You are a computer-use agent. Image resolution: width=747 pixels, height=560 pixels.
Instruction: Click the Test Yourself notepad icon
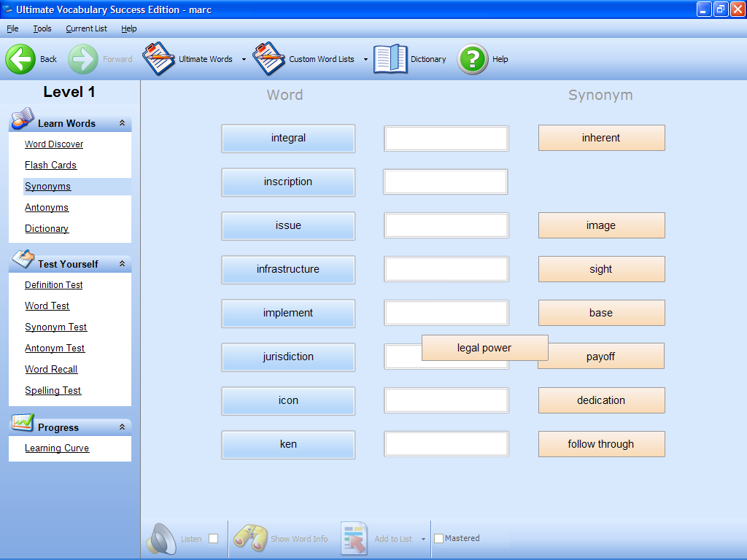[23, 259]
